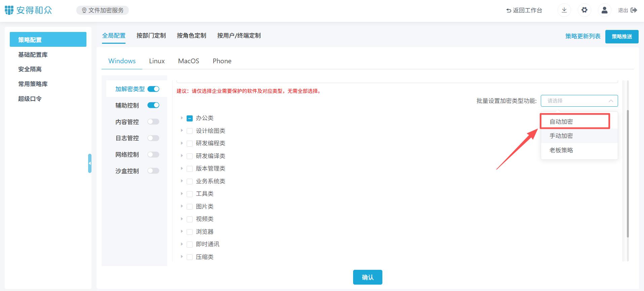Switch to 按用户/终端定制 tab

coord(239,36)
